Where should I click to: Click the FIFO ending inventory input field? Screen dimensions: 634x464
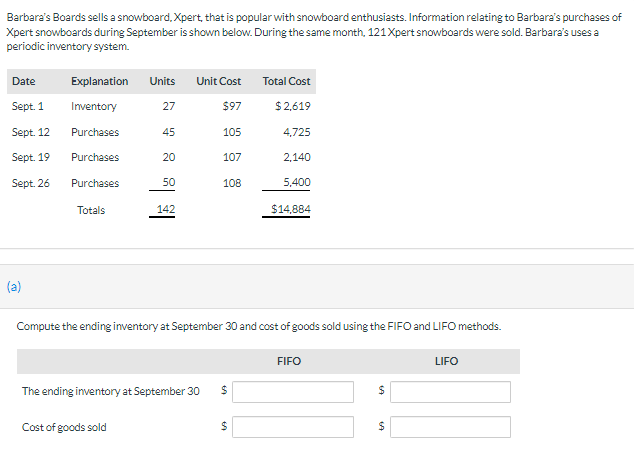tap(293, 391)
